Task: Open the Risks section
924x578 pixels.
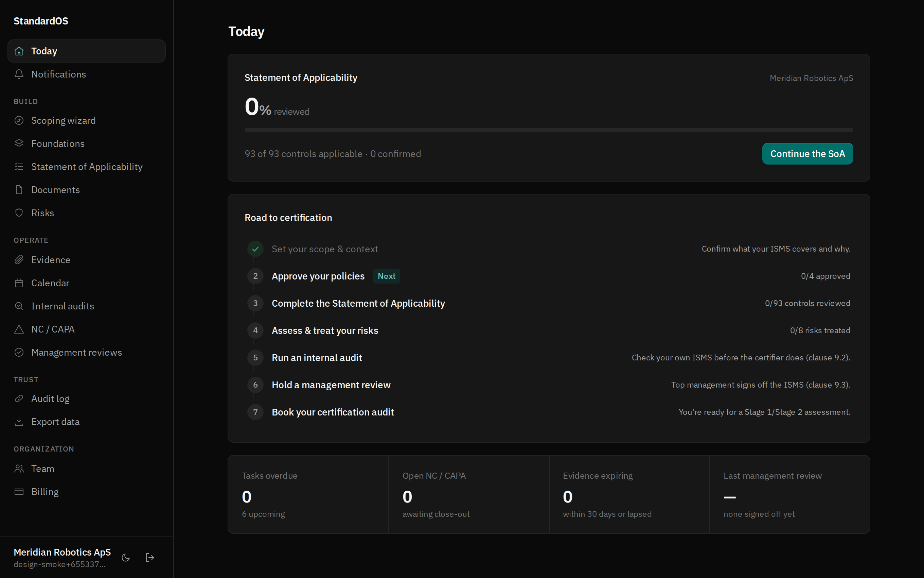Action: pos(87,213)
